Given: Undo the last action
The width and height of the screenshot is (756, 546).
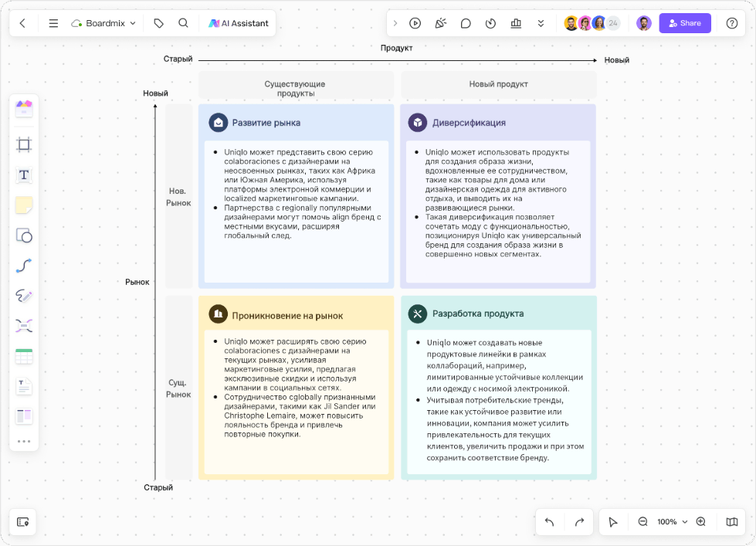Looking at the screenshot, I should [549, 522].
